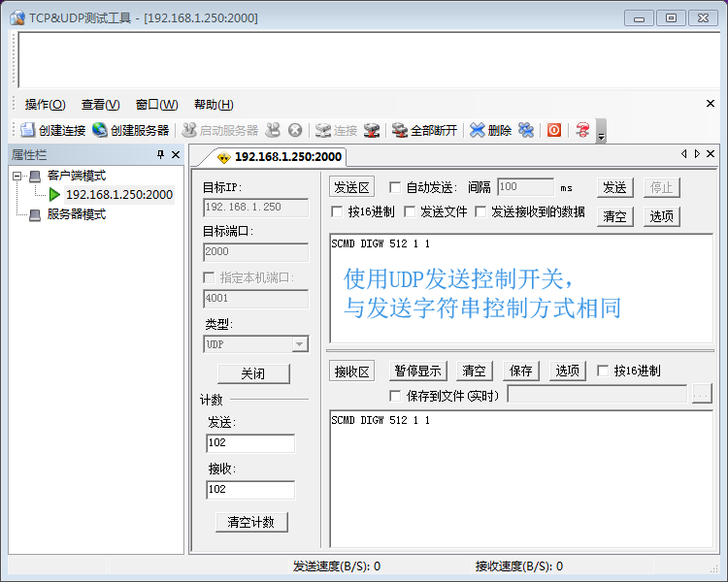Click the 停止 button
Viewport: 728px width, 582px height.
(662, 187)
